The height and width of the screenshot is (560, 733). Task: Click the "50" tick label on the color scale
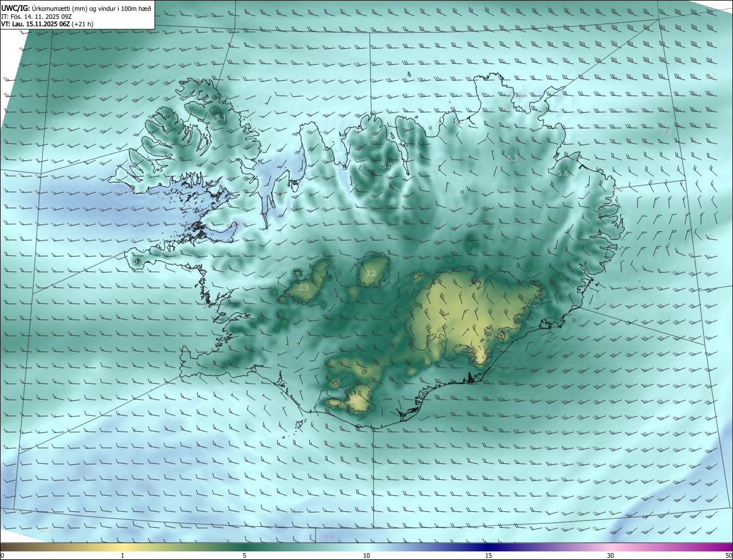pyautogui.click(x=728, y=556)
